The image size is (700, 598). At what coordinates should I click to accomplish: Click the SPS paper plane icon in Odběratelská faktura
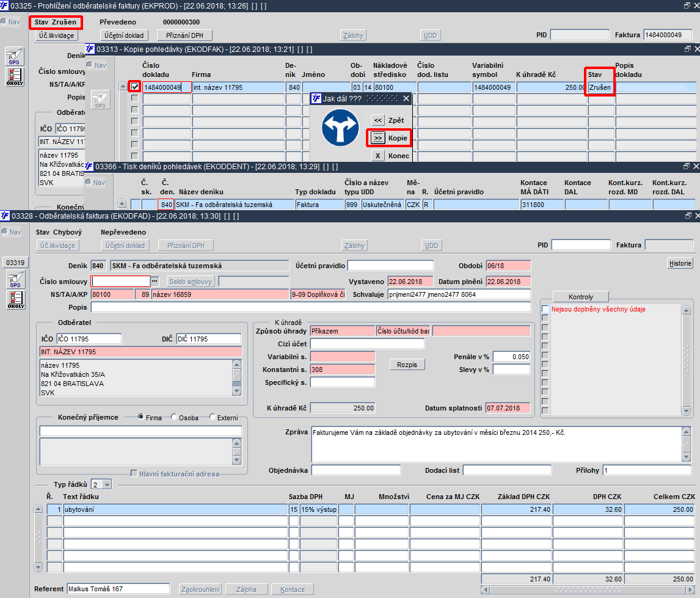tap(15, 280)
